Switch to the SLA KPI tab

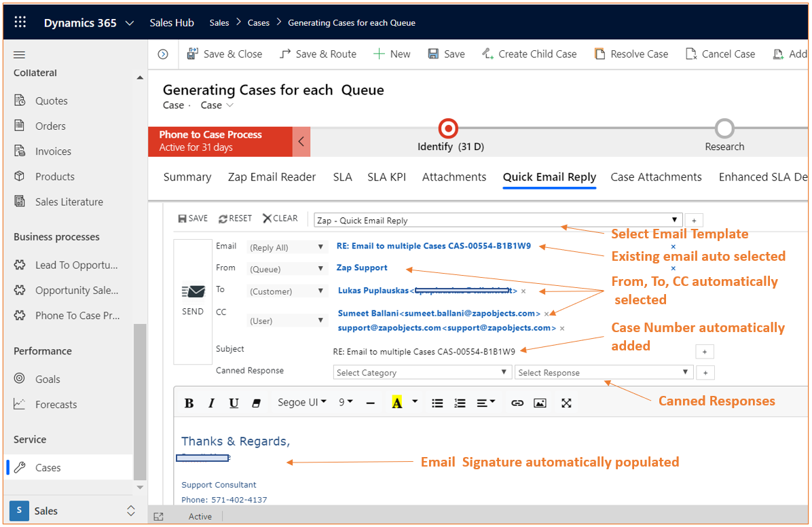387,177
